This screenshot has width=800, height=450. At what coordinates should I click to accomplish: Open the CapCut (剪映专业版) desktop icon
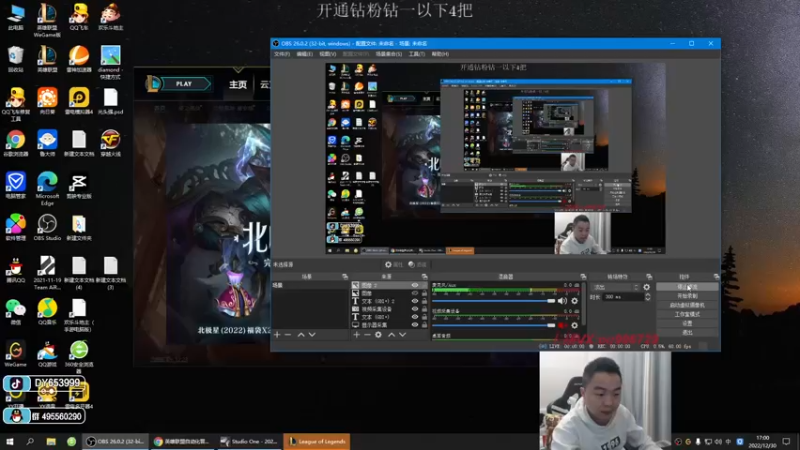pyautogui.click(x=79, y=186)
